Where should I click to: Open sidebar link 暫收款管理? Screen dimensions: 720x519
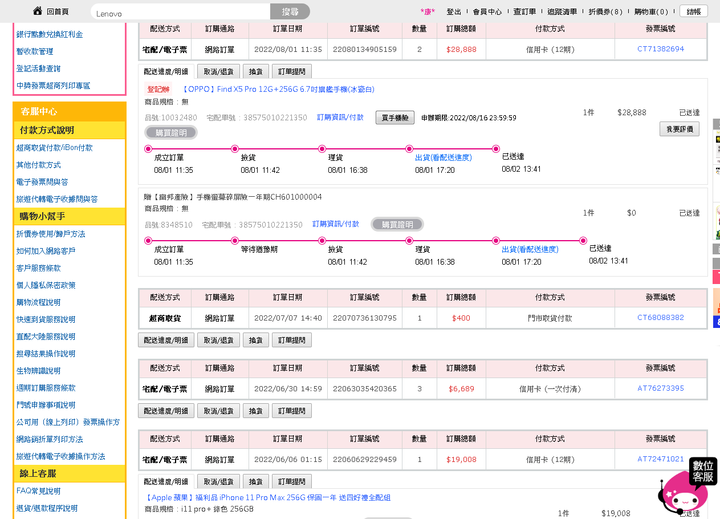[35, 51]
